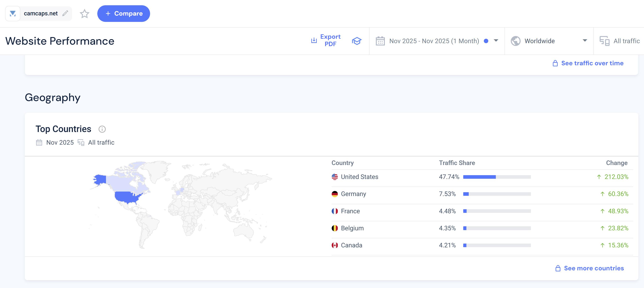Click the Top Countries info icon

(102, 129)
